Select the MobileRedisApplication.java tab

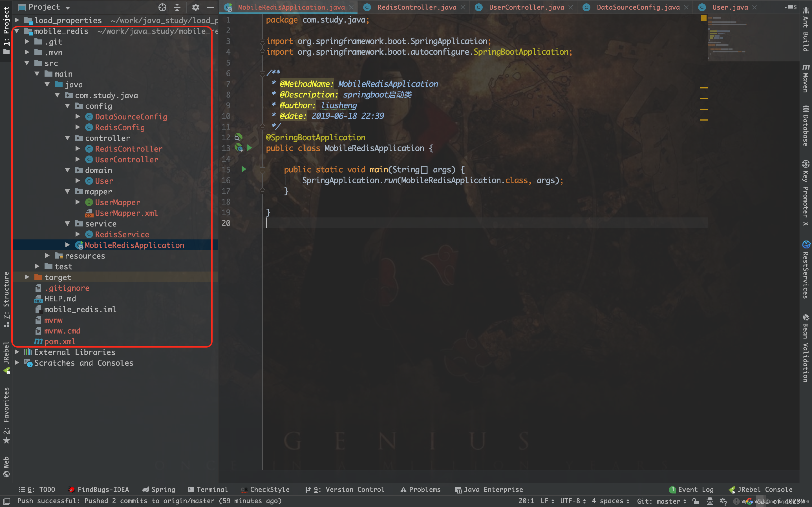(286, 7)
